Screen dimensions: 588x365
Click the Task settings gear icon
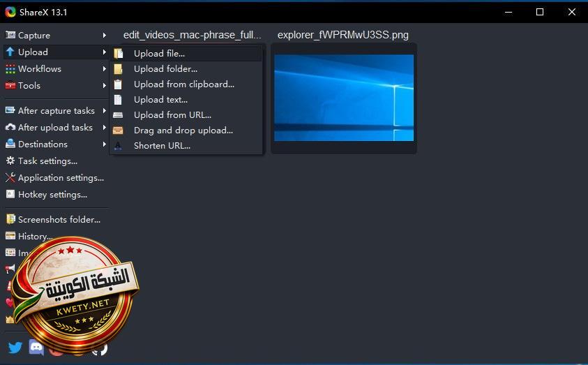pyautogui.click(x=10, y=161)
